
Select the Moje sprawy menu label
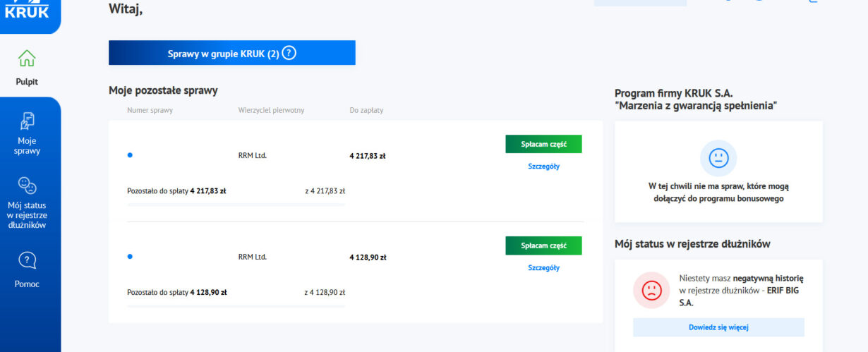coord(27,145)
